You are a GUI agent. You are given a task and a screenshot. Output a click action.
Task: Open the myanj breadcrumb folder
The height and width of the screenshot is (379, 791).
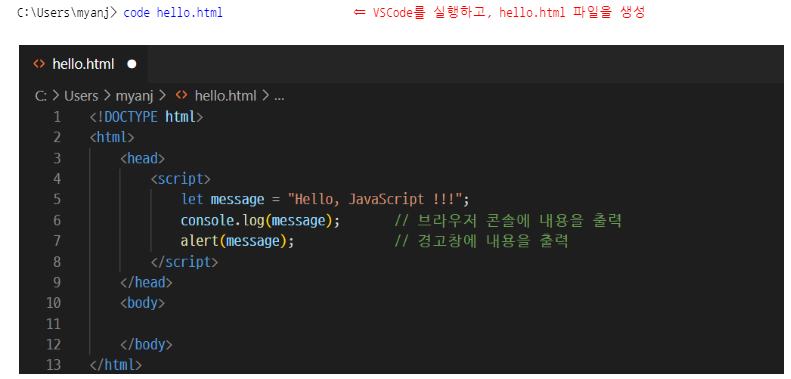(134, 96)
